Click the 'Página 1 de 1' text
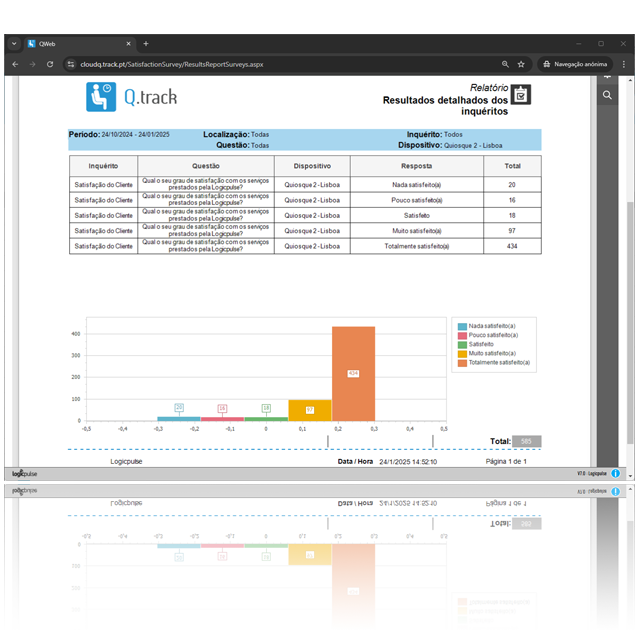The image size is (638, 638). pos(506,461)
